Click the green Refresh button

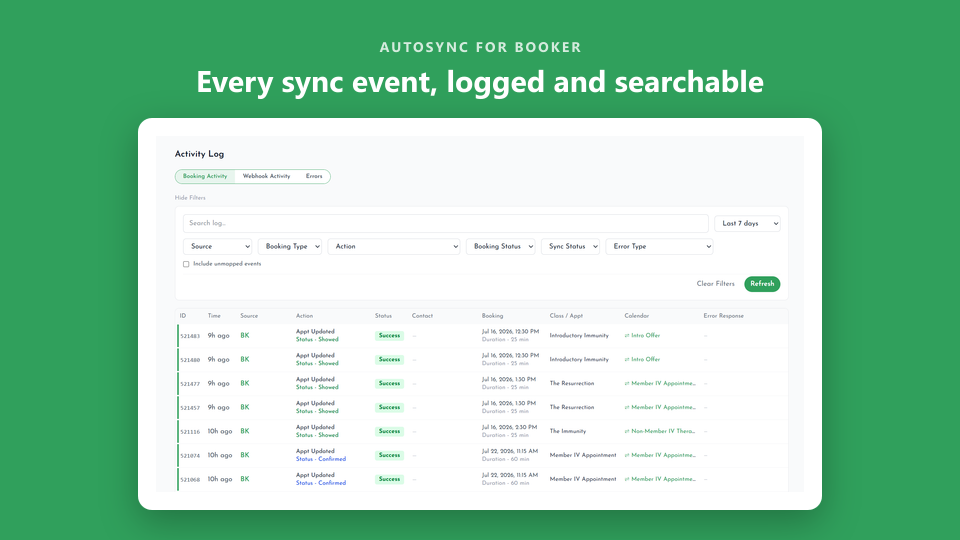pyautogui.click(x=762, y=283)
